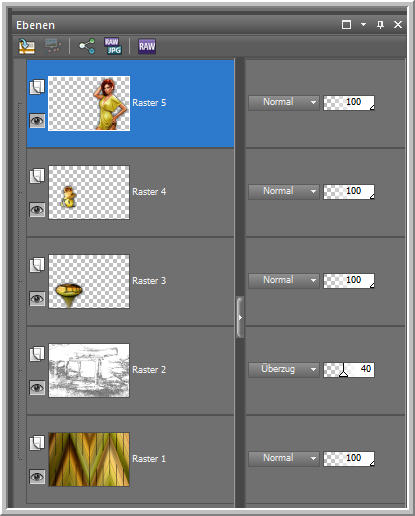Pin the Ebenen panel with pushpin icon

[x=380, y=25]
